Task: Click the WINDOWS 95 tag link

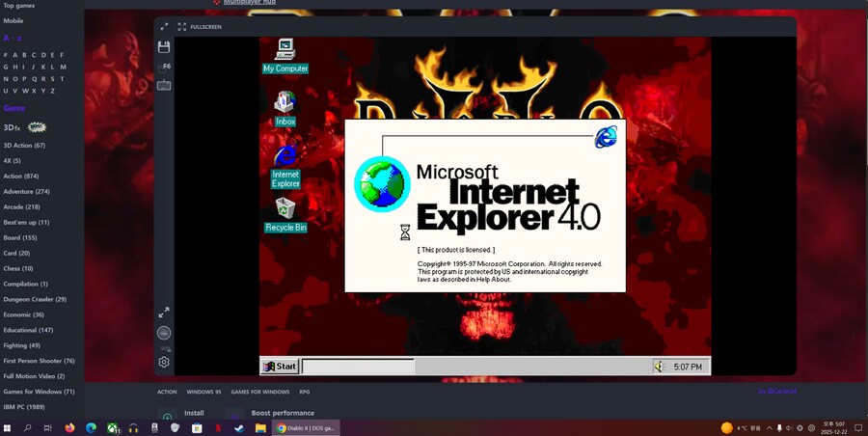Action: [203, 392]
